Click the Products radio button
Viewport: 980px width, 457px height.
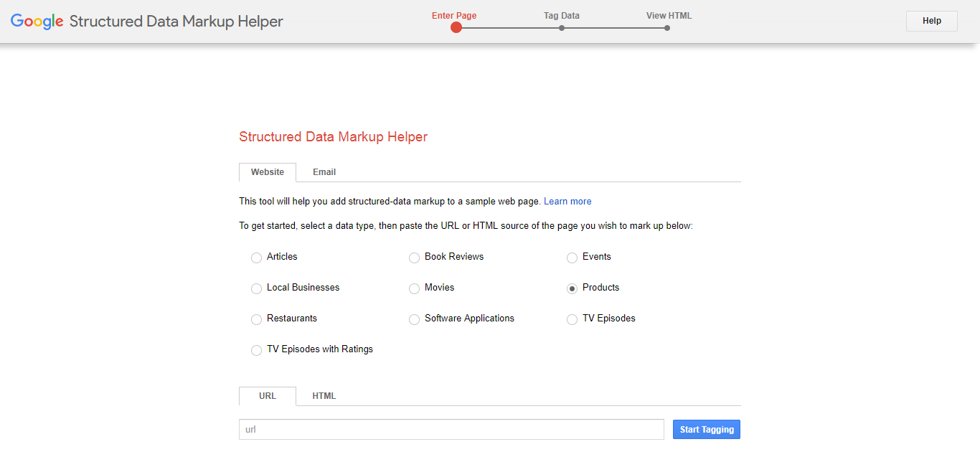coord(573,288)
